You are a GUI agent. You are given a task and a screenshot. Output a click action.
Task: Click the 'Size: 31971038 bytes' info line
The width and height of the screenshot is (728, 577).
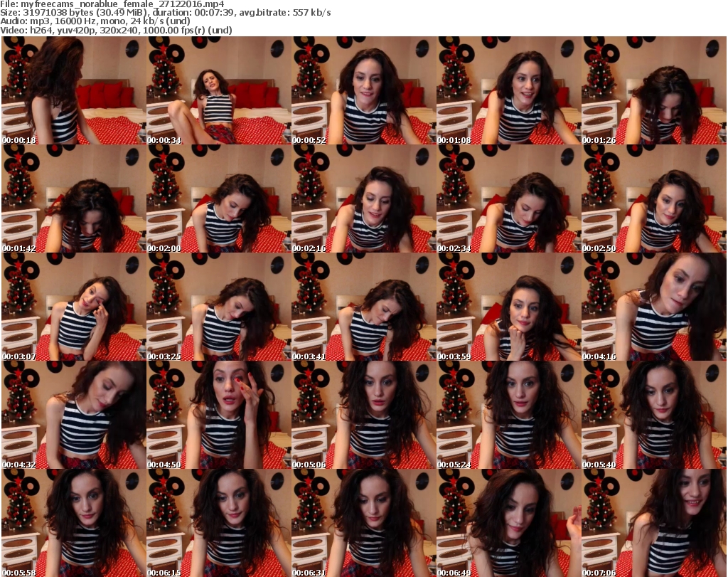tap(165, 13)
